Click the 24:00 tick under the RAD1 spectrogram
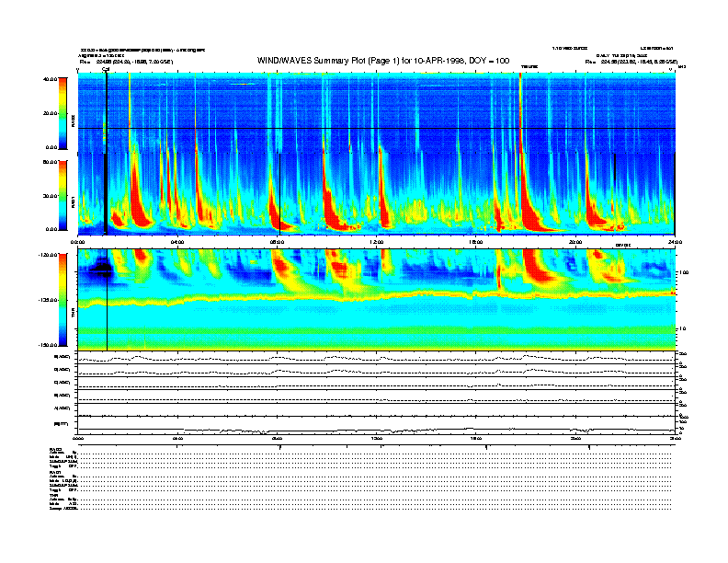Image resolution: width=728 pixels, height=563 pixels. point(674,242)
